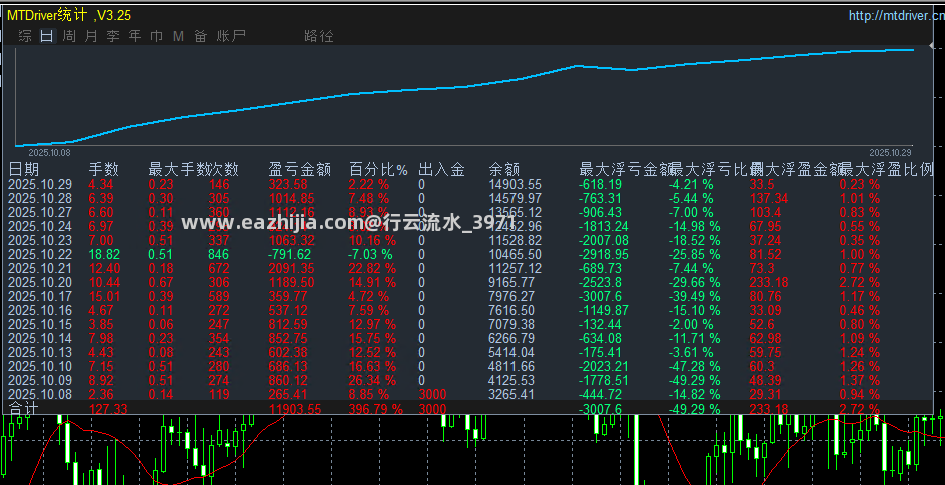Click the trade count 119
This screenshot has width=945, height=485.
point(219,395)
